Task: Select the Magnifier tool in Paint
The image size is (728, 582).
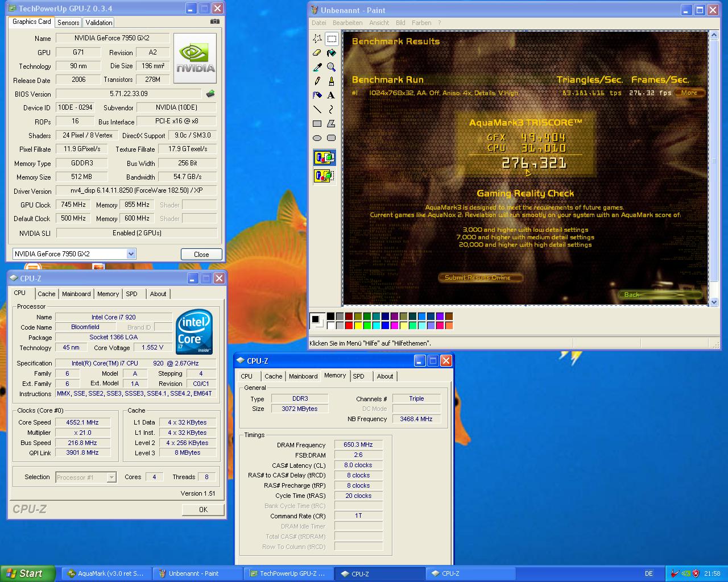Action: coord(332,67)
